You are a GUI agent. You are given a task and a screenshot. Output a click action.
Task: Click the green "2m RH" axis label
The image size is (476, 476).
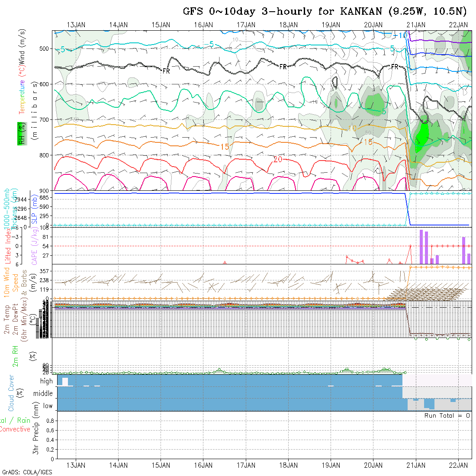(x=16, y=356)
